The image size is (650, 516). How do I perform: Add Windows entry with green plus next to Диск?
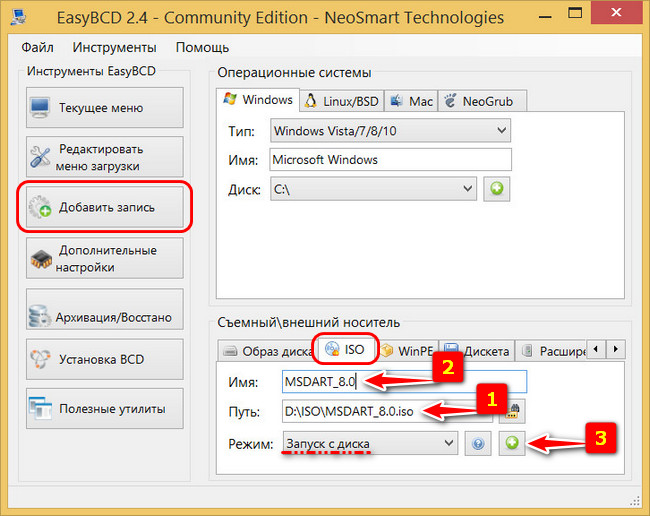[497, 189]
